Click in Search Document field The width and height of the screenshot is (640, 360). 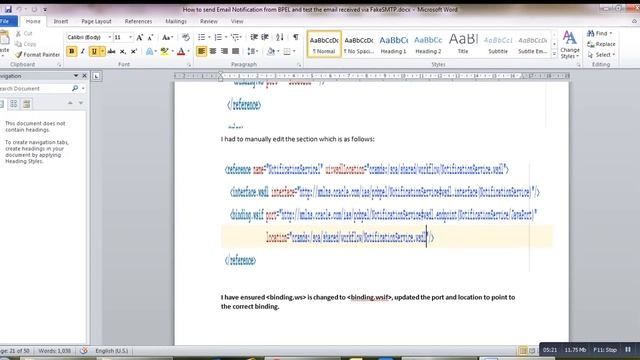pos(34,88)
